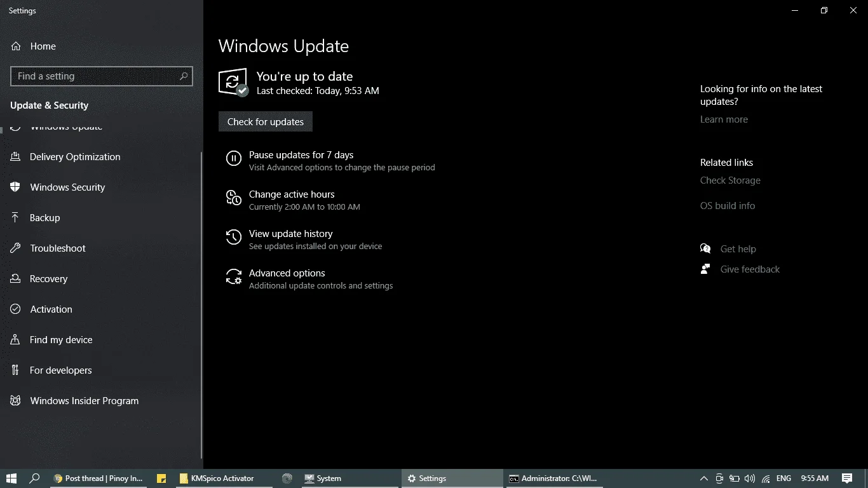Switch to Post thread browser taskbar item

tap(98, 478)
